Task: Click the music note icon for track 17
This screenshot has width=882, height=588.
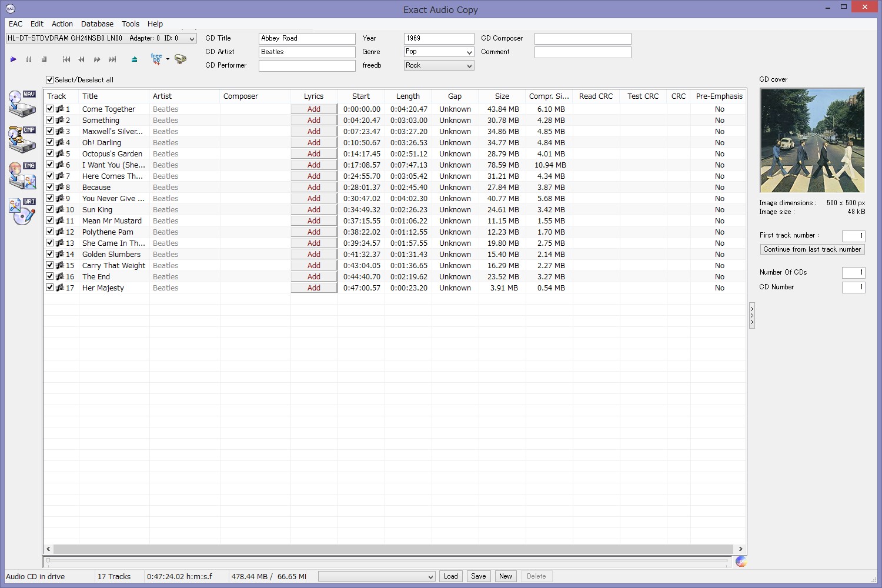Action: [59, 288]
